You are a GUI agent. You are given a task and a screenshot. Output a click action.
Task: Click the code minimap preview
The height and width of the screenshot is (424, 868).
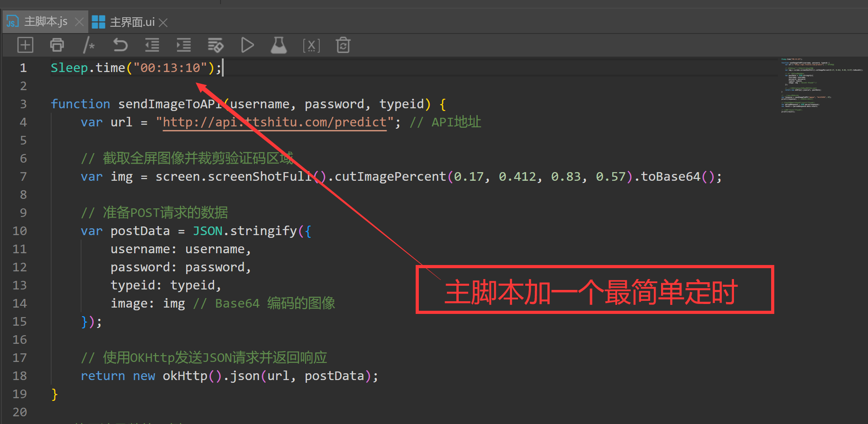822,86
